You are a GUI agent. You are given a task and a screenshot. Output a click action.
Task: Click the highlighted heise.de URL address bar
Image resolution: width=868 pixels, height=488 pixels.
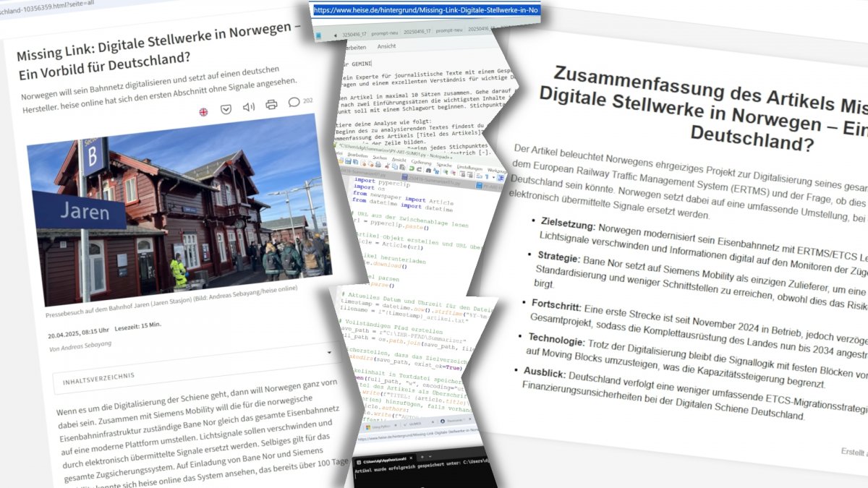point(425,10)
